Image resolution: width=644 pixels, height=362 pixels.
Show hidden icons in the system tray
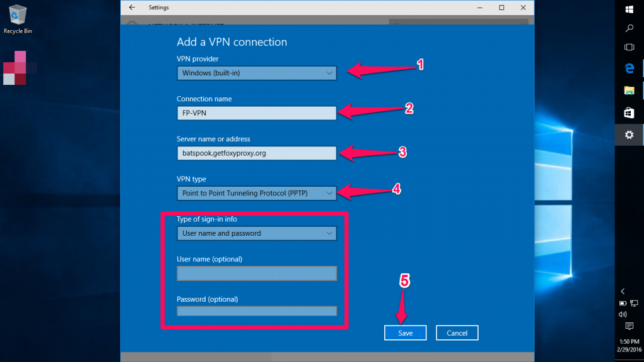coord(623,291)
